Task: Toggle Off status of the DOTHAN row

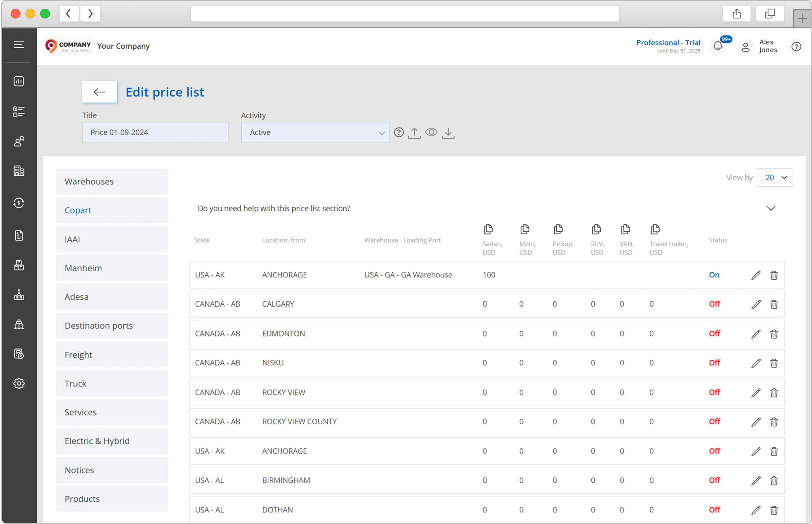Action: [x=714, y=510]
